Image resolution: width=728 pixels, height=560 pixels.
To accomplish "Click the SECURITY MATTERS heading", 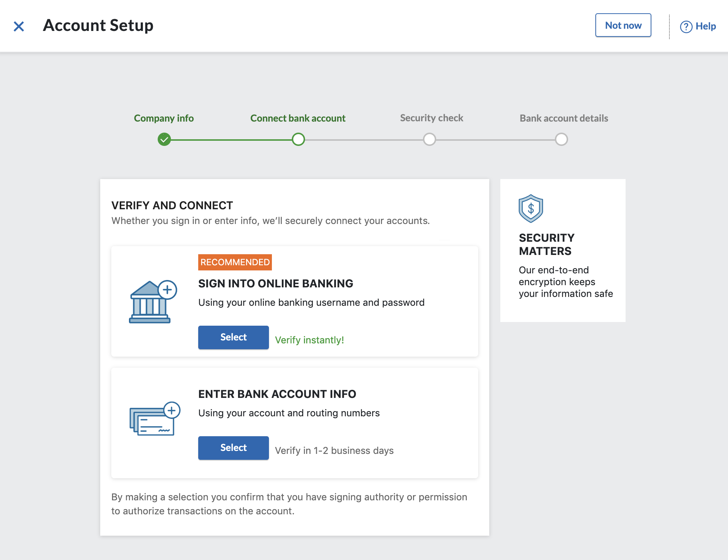I will click(547, 244).
